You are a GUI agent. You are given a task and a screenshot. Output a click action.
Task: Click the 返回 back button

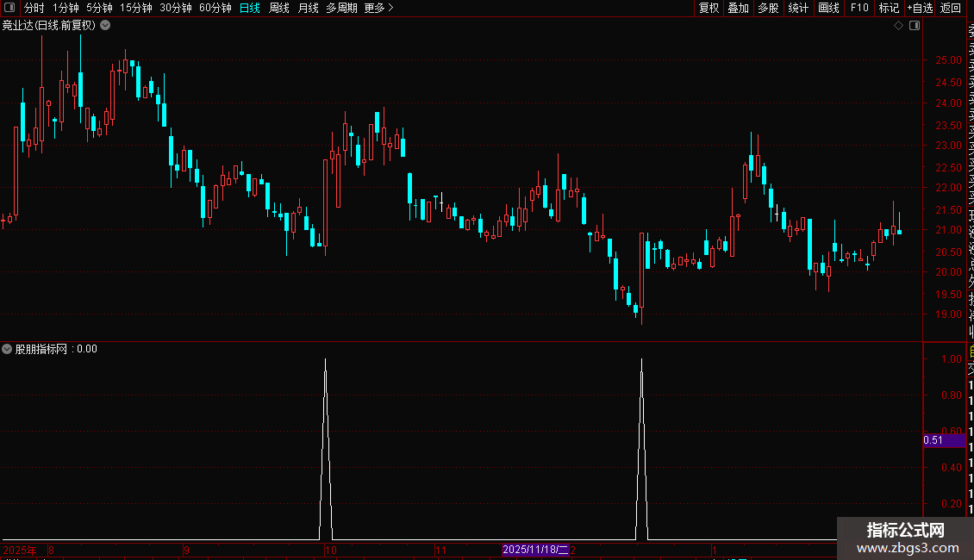tap(951, 8)
